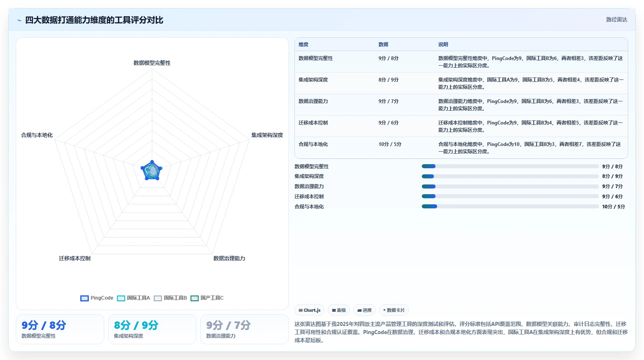Toggle PingCode legend swatch

(84, 298)
